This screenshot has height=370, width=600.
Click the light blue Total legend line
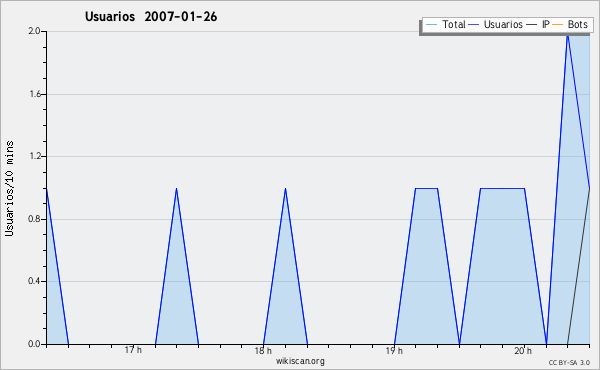[431, 25]
